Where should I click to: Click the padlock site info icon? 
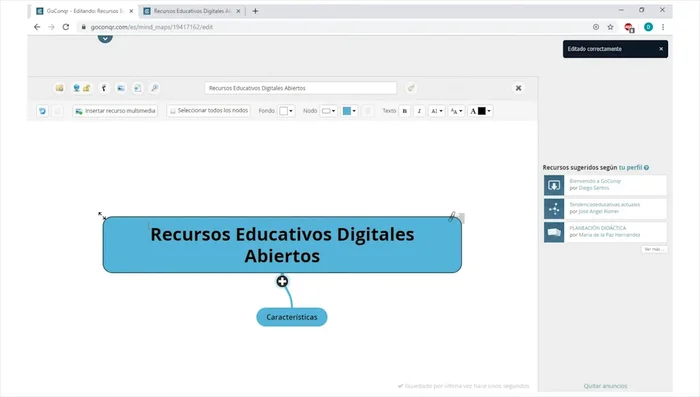pyautogui.click(x=83, y=27)
